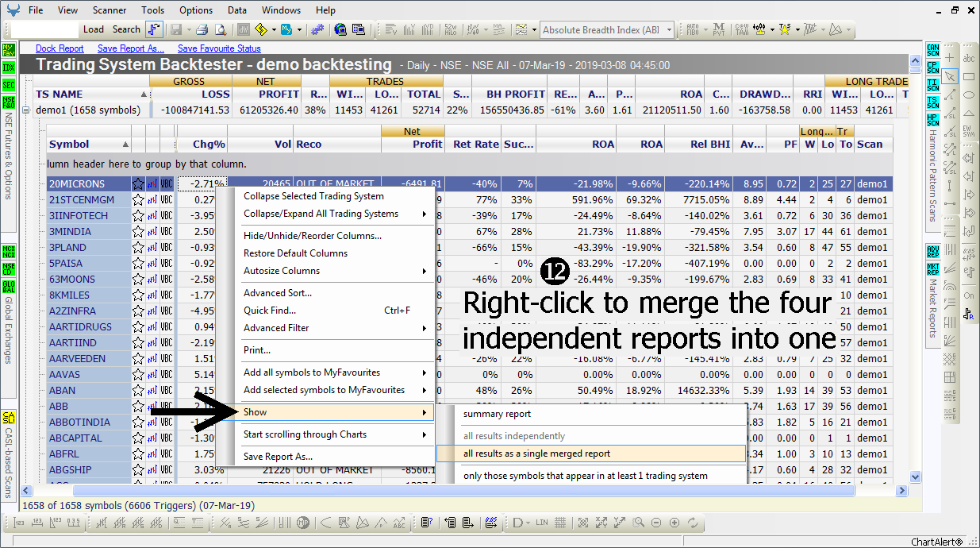
Task: Click the Dock Report link
Action: pos(60,48)
